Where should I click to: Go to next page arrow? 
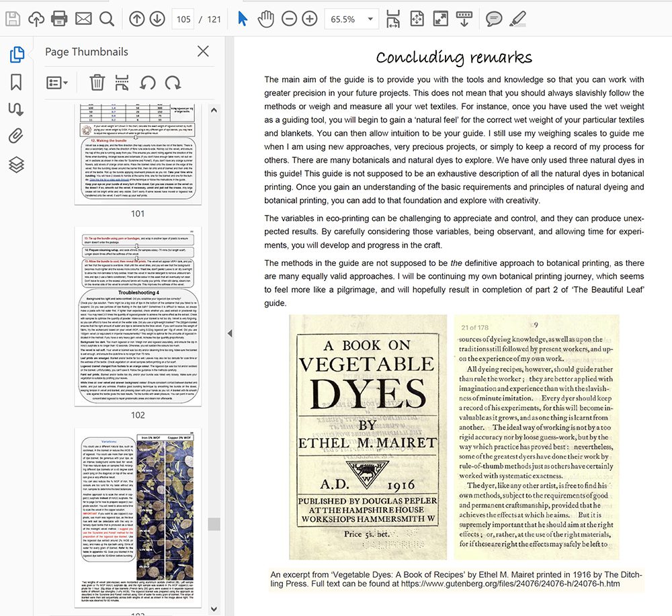pyautogui.click(x=157, y=19)
